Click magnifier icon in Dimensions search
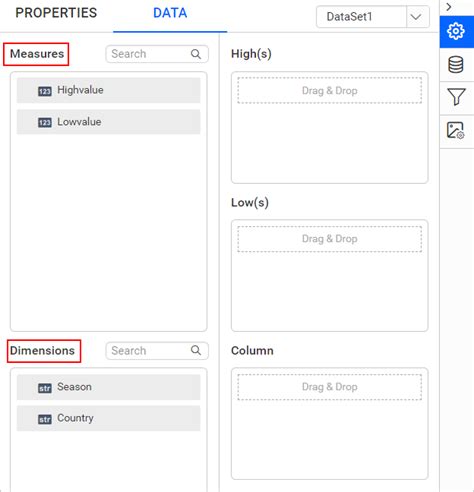Viewport: 474px width, 492px height. click(196, 350)
